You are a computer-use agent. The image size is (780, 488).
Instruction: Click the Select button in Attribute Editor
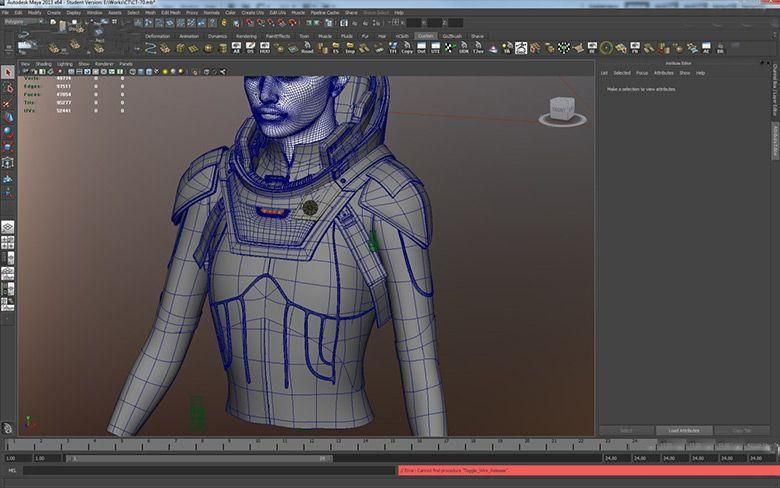pos(626,430)
